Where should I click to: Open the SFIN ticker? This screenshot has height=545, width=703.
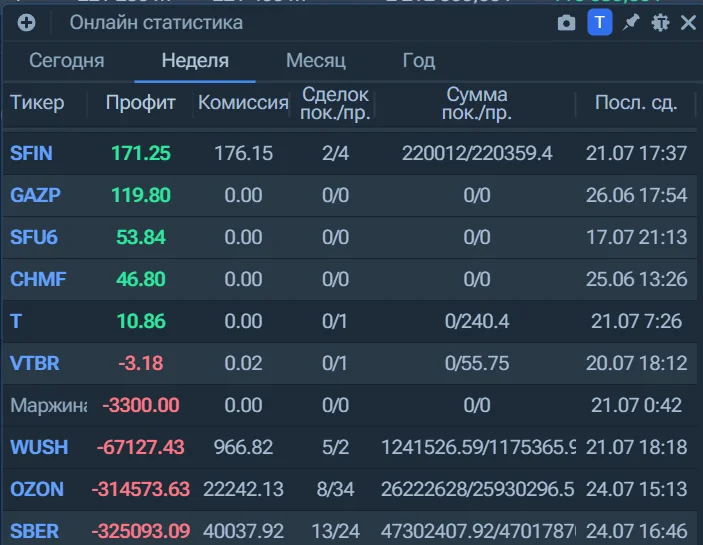[31, 153]
